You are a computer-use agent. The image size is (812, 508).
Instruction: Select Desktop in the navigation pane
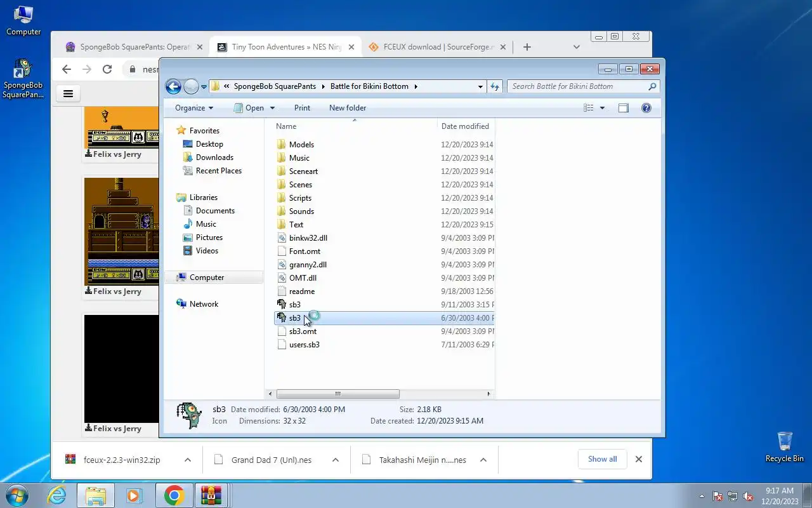click(209, 144)
